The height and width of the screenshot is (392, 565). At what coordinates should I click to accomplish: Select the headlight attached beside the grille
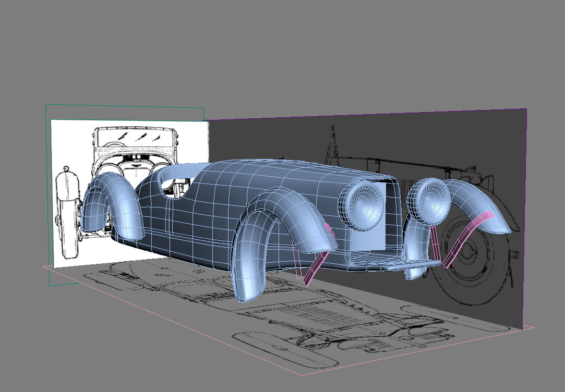click(362, 206)
